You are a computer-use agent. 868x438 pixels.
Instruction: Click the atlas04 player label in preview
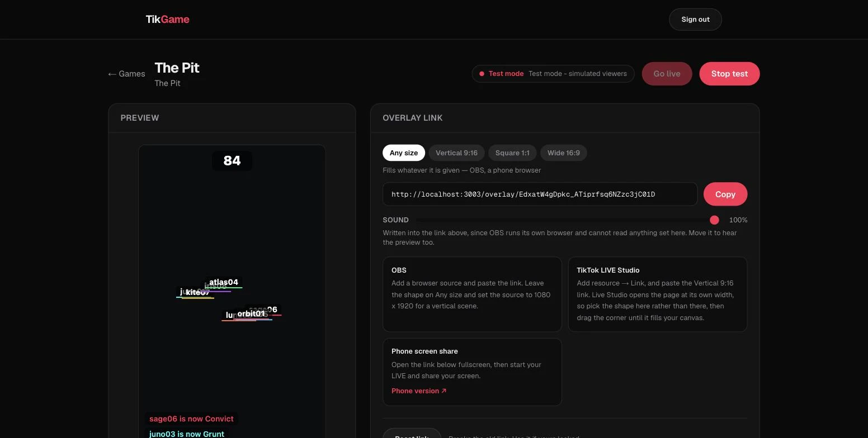tap(224, 282)
